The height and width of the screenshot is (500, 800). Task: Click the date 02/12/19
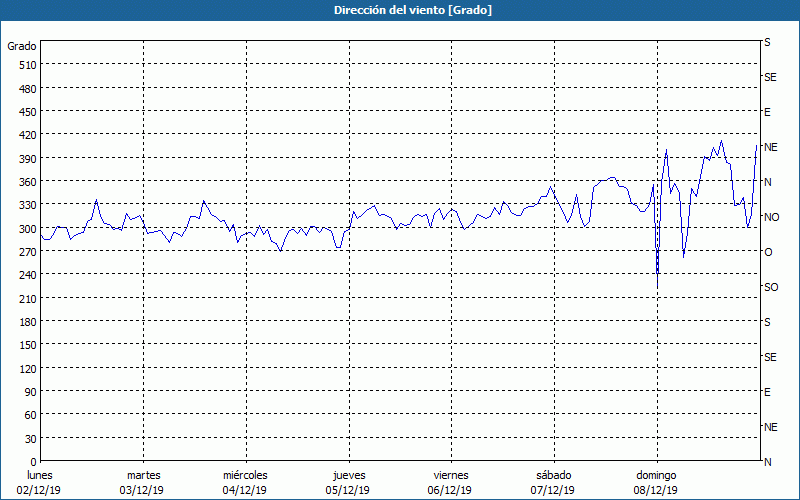39,490
